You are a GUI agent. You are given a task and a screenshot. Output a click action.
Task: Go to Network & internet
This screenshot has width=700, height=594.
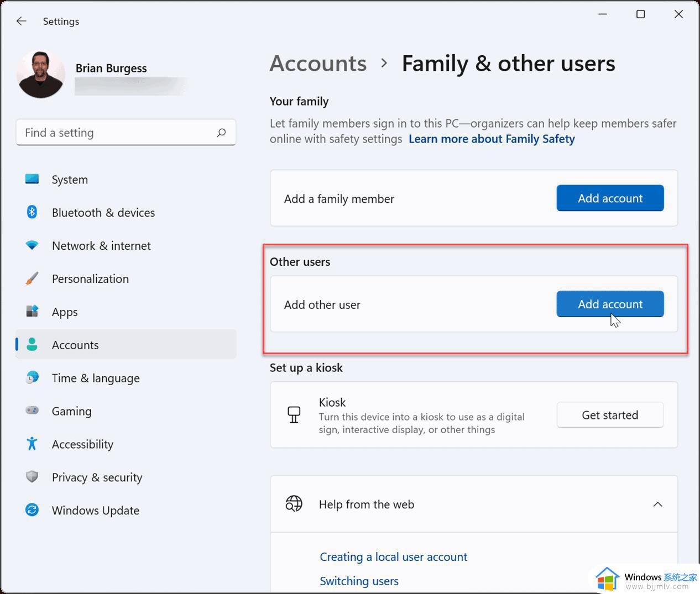(x=126, y=246)
